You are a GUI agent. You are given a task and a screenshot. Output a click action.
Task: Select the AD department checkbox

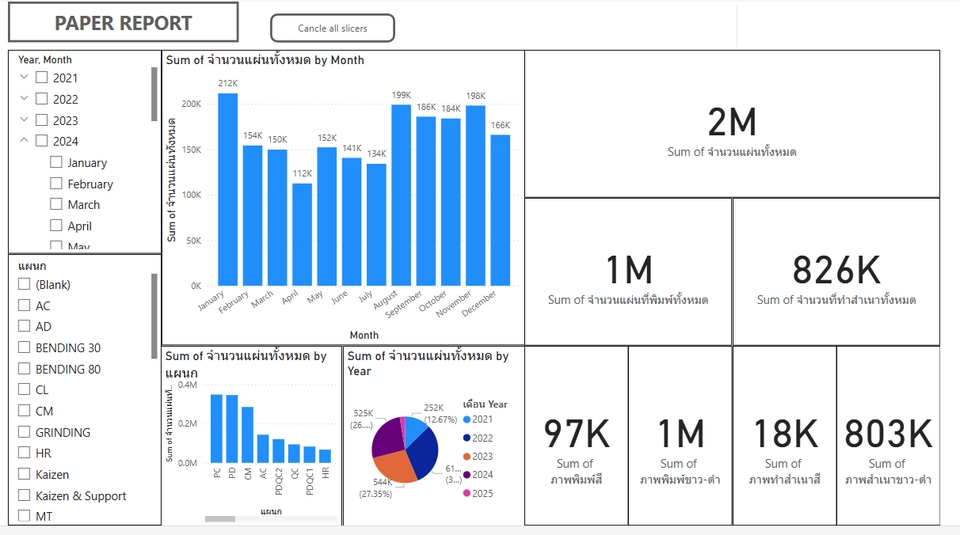tap(24, 326)
